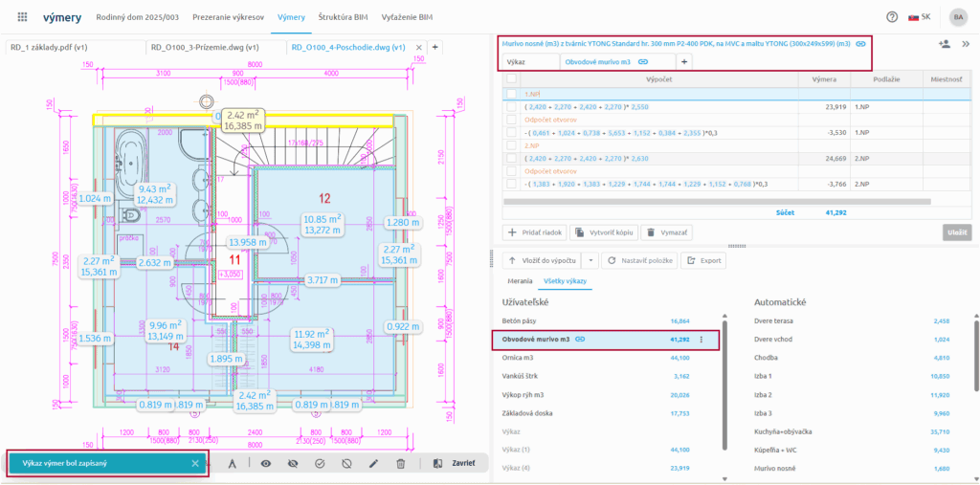Click the circled checkmark tool icon
This screenshot has height=485, width=980.
[x=320, y=464]
